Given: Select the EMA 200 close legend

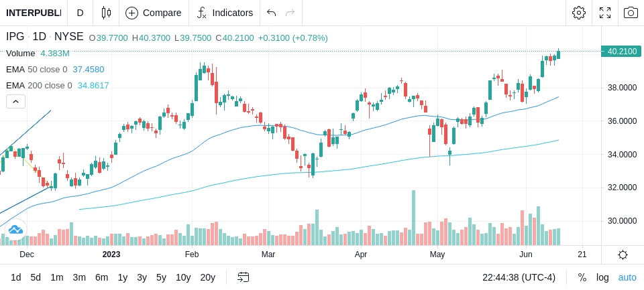Looking at the screenshot, I should [39, 85].
